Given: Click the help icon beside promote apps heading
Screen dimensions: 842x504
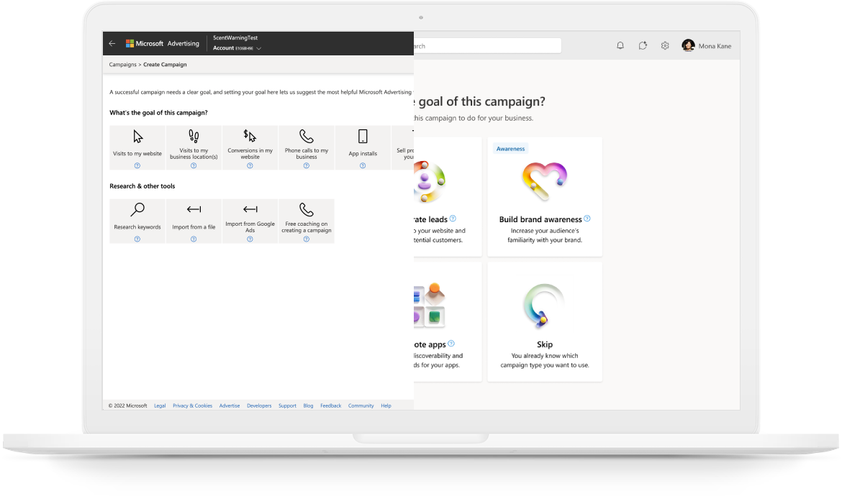Looking at the screenshot, I should [x=451, y=344].
